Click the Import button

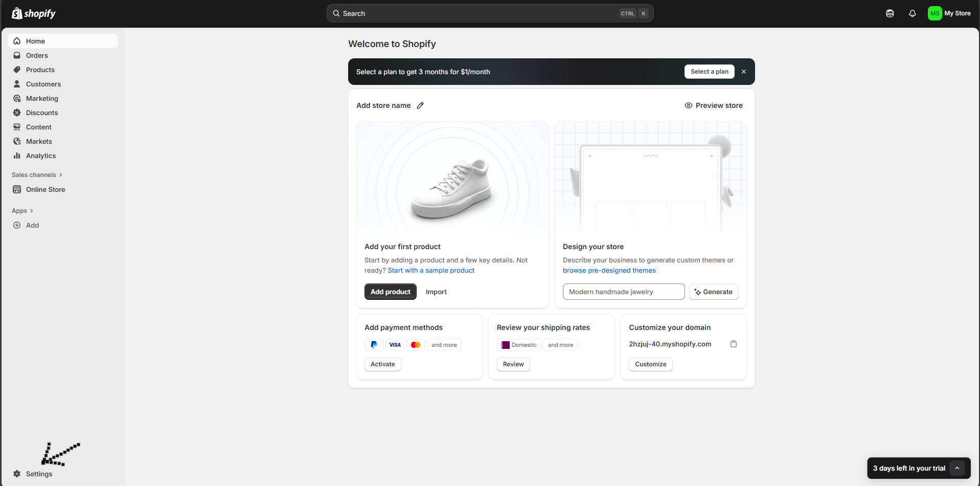click(x=436, y=292)
